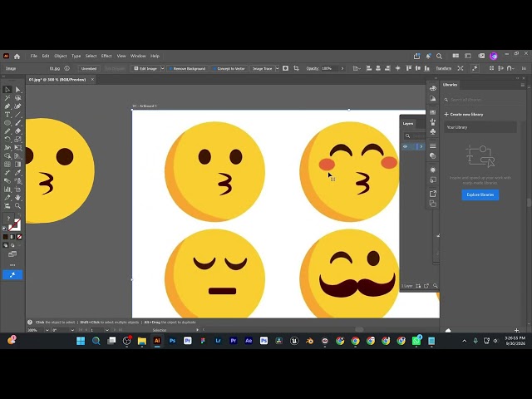The image size is (532, 399).
Task: Select the Eyedropper tool
Action: point(18,172)
